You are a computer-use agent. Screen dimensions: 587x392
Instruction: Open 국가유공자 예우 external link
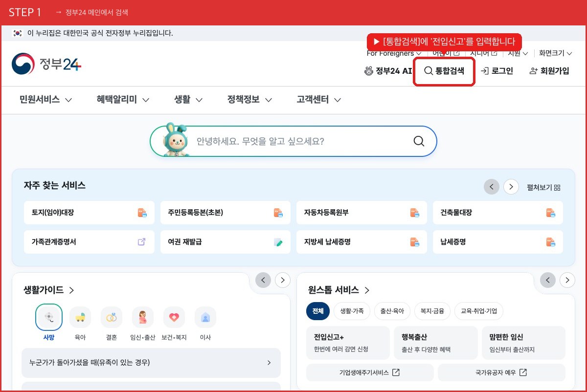pyautogui.click(x=501, y=372)
